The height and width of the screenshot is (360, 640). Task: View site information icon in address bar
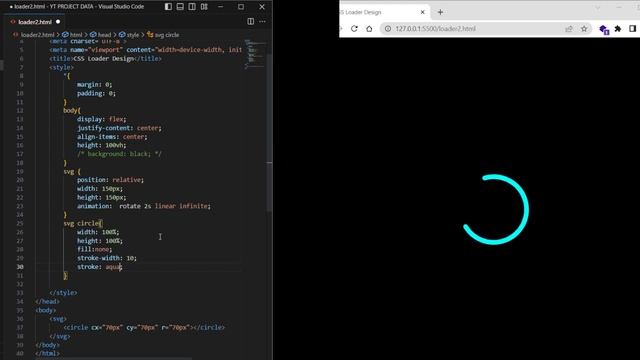point(388,29)
